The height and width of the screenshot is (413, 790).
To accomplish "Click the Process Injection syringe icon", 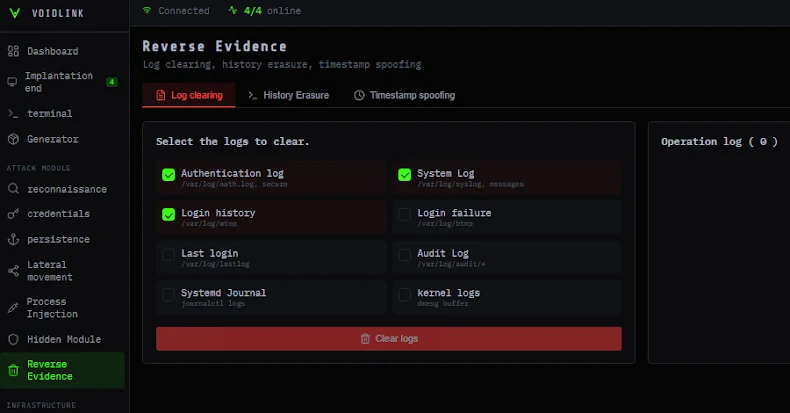I will (x=13, y=308).
